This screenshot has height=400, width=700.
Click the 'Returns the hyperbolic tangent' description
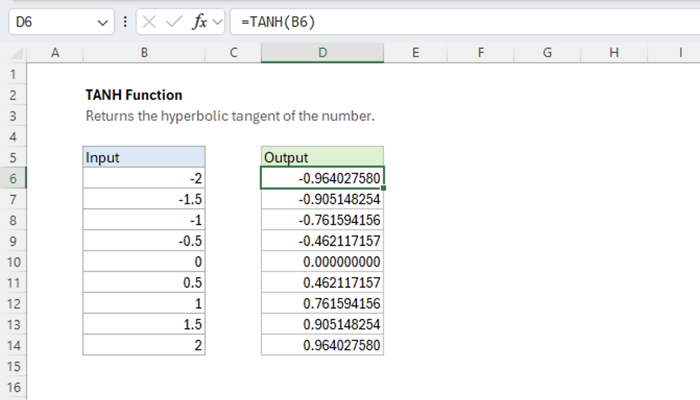coord(230,116)
